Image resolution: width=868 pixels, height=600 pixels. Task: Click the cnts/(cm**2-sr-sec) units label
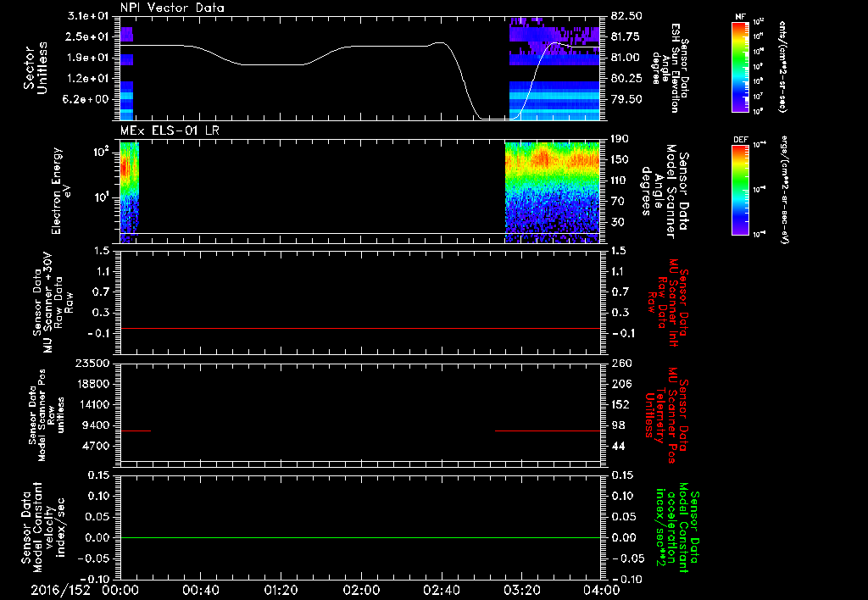pos(782,66)
